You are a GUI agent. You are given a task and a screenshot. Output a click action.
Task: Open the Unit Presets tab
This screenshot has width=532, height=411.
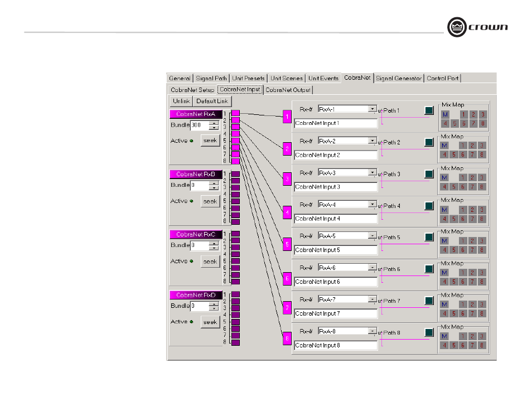click(248, 79)
